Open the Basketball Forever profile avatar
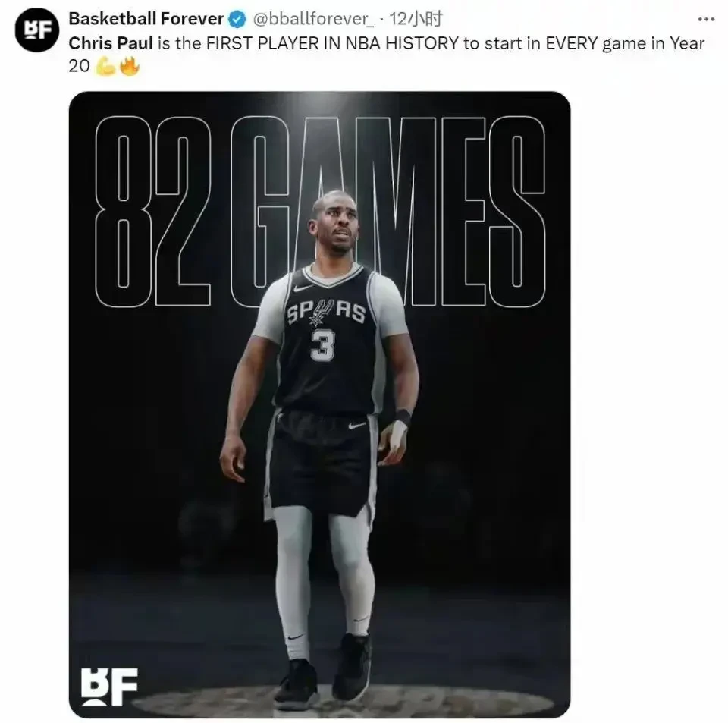This screenshot has height=723, width=728. click(x=37, y=30)
